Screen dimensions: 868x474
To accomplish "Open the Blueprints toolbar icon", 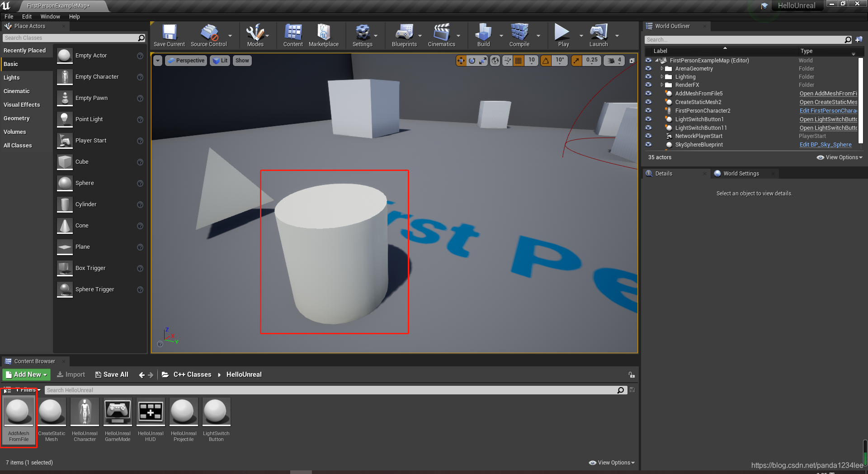I will (404, 35).
